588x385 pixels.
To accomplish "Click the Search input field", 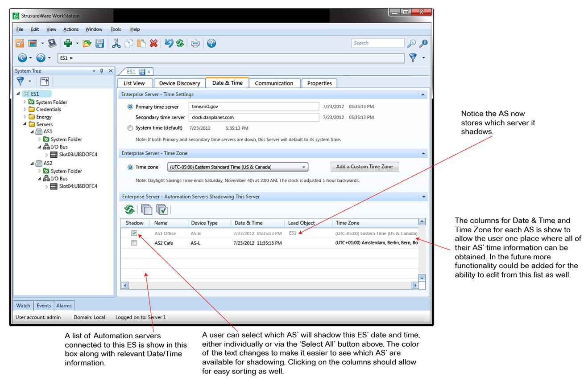I will [377, 43].
